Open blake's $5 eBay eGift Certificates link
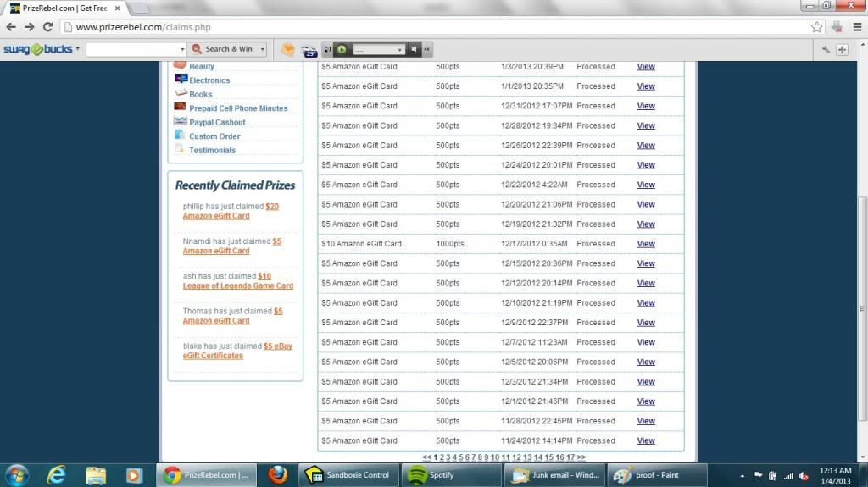Viewport: 868px width, 487px height. 237,351
